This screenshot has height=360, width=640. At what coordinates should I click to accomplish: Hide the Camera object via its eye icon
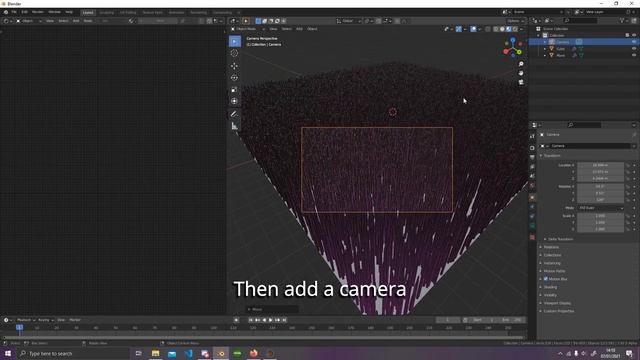coord(634,42)
